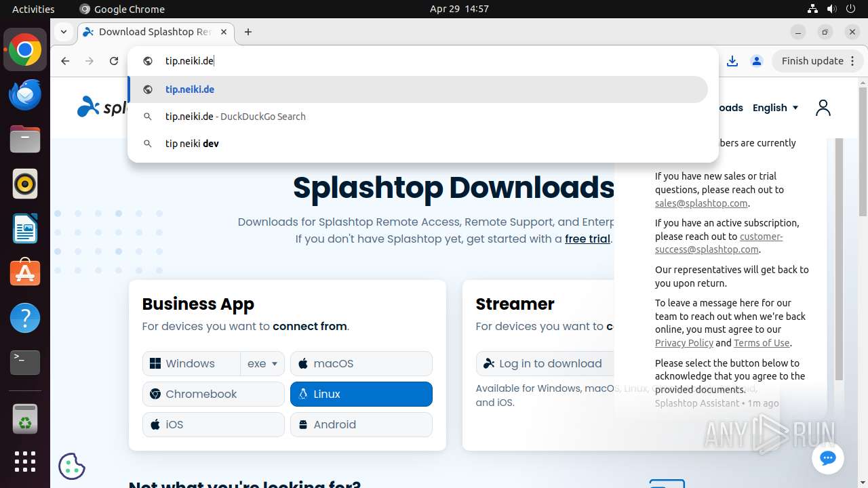Open a new browser tab
Screen dimensions: 868x488
248,32
